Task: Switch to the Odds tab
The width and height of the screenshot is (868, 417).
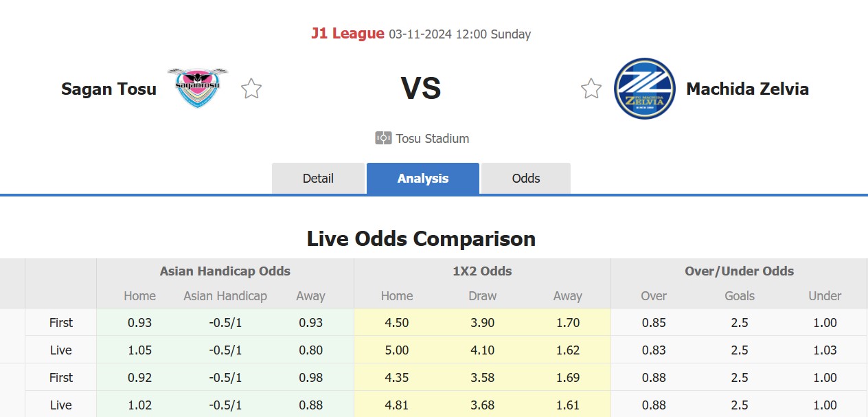Action: pos(525,179)
